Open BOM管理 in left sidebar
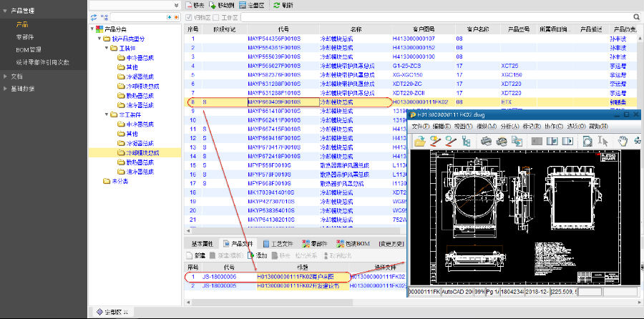This screenshot has width=644, height=319. [x=29, y=49]
